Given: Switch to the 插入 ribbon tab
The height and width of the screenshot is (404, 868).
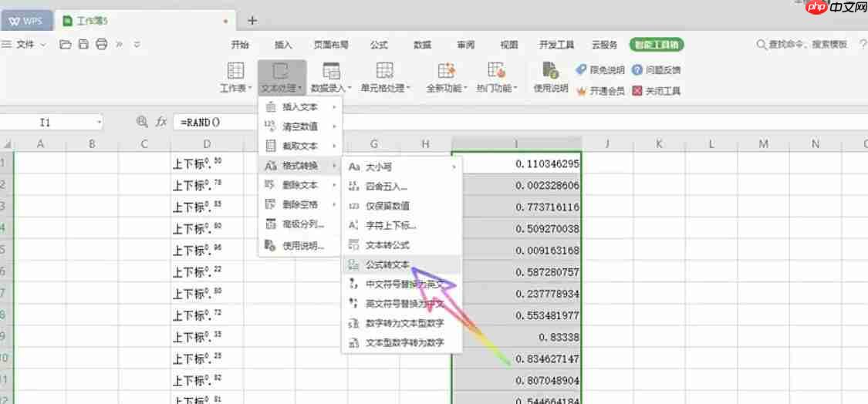Looking at the screenshot, I should pyautogui.click(x=283, y=45).
